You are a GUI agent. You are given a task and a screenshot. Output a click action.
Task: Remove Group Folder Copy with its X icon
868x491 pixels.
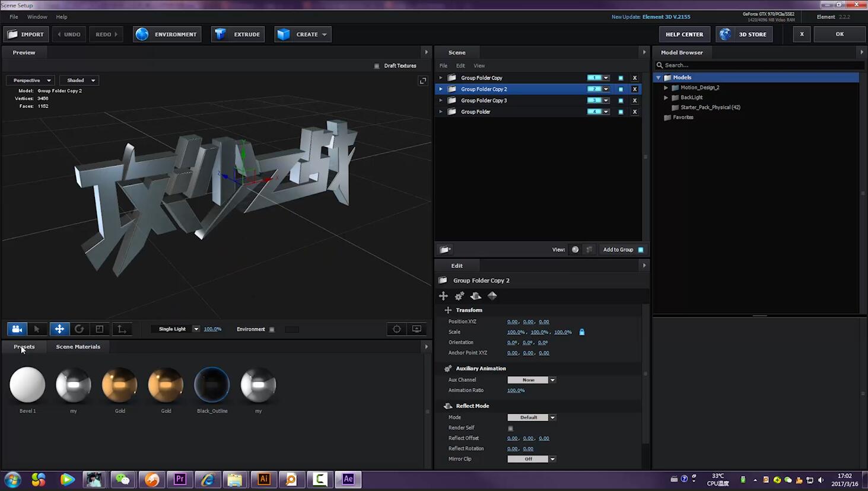(635, 78)
